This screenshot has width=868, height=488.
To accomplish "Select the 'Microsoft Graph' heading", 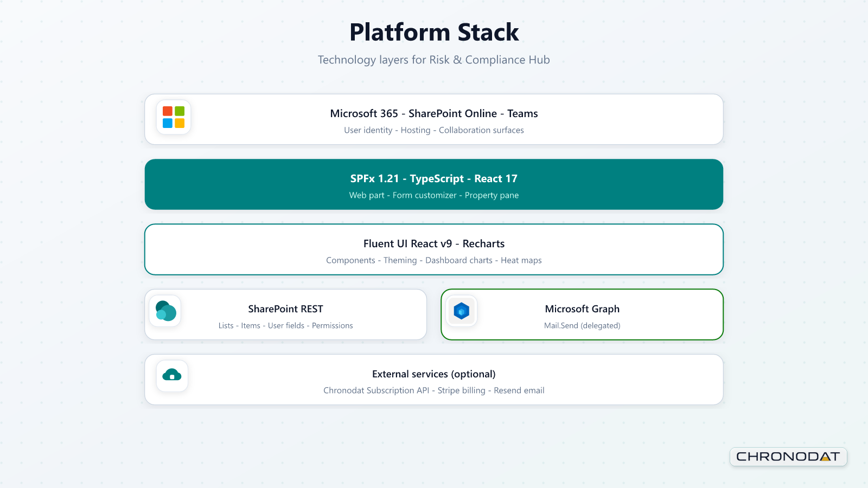I will point(582,309).
